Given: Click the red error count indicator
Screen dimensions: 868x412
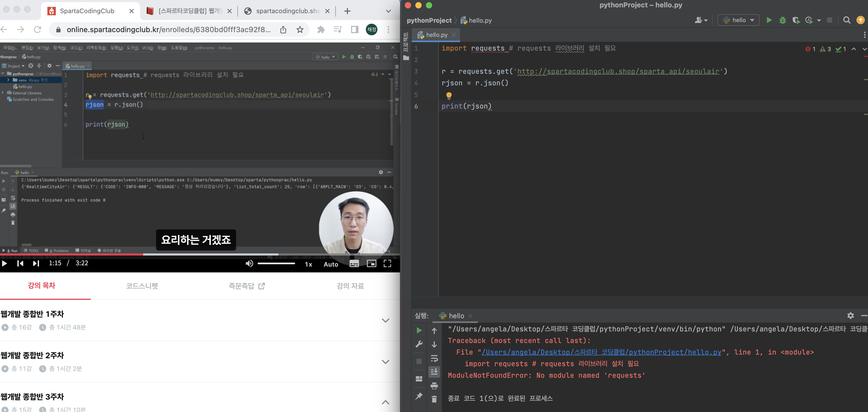Looking at the screenshot, I should 810,49.
